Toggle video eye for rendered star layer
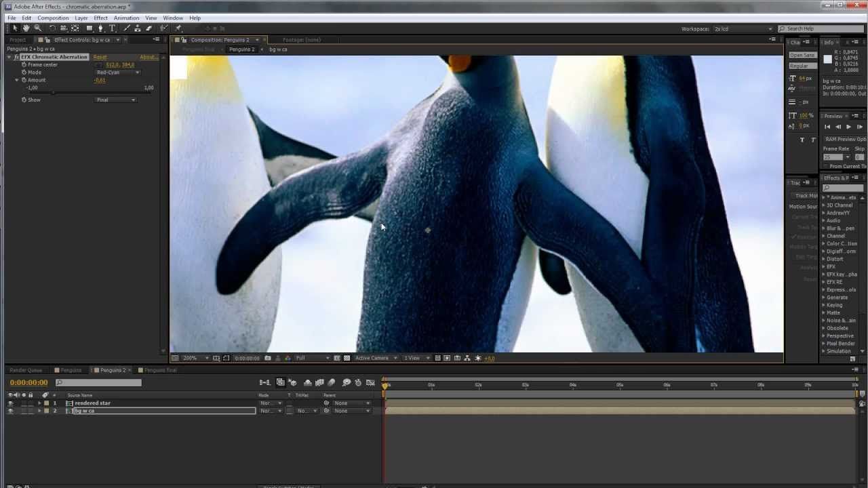This screenshot has width=868, height=488. tap(10, 403)
